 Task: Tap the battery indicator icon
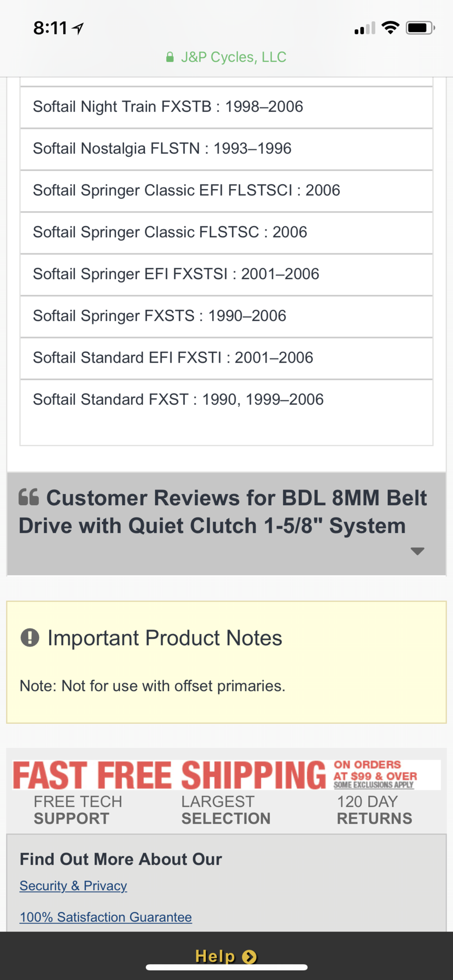pos(420,28)
